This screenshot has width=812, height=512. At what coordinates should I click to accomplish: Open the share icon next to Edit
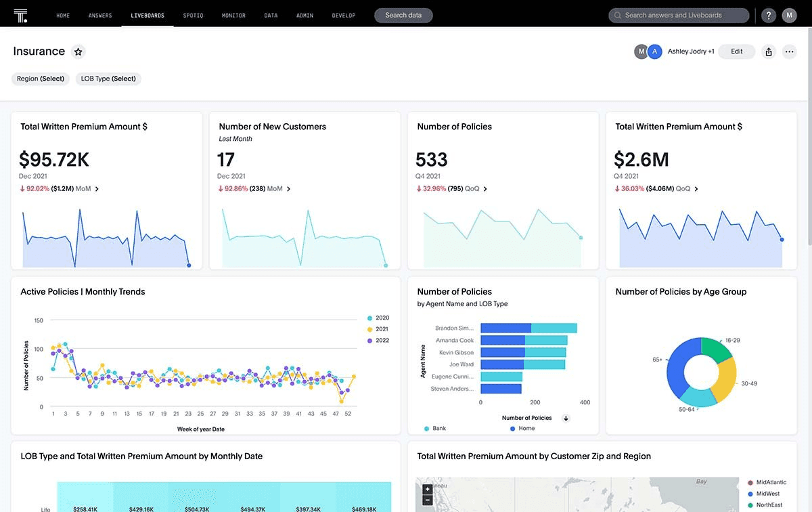pyautogui.click(x=769, y=51)
